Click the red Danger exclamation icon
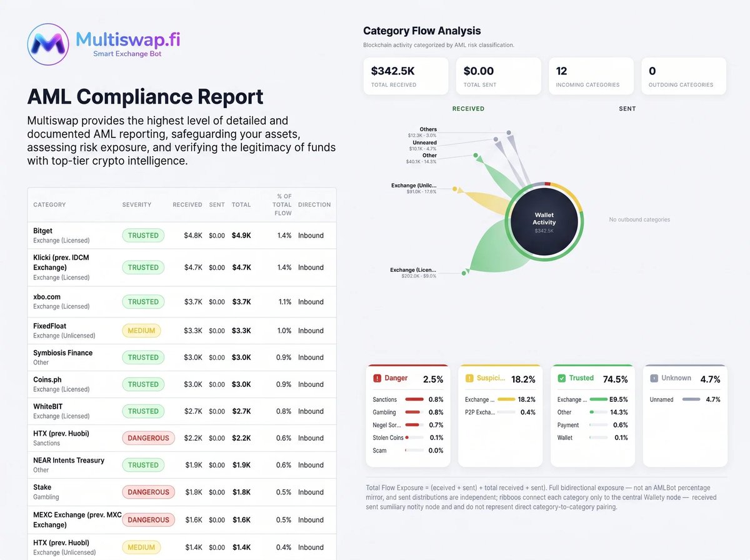 click(x=377, y=378)
